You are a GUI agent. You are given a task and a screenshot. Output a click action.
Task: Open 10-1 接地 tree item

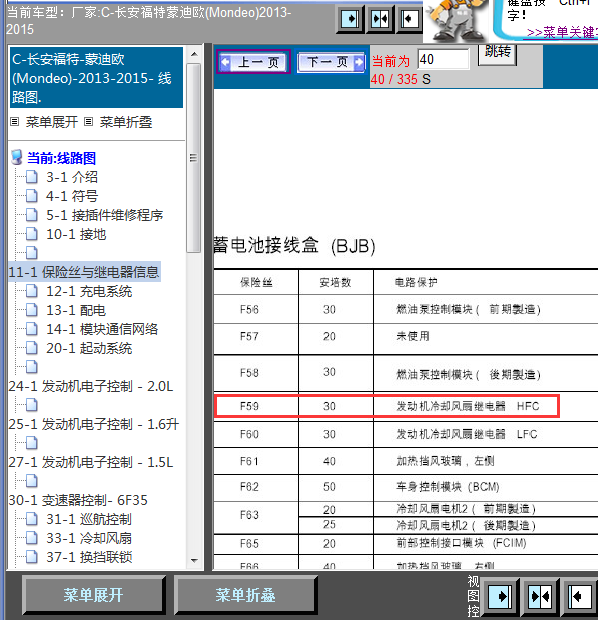click(x=76, y=234)
